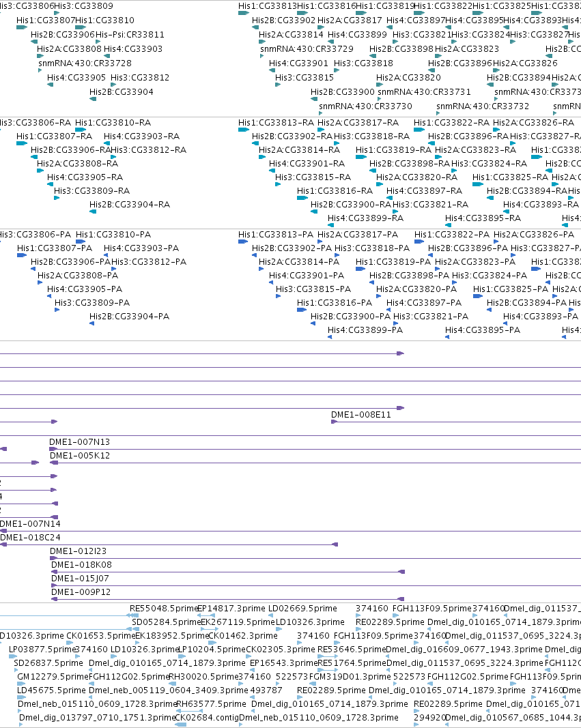This screenshot has height=728, width=581.
Task: Select the His4:CG33905 gene label
Action: click(76, 78)
